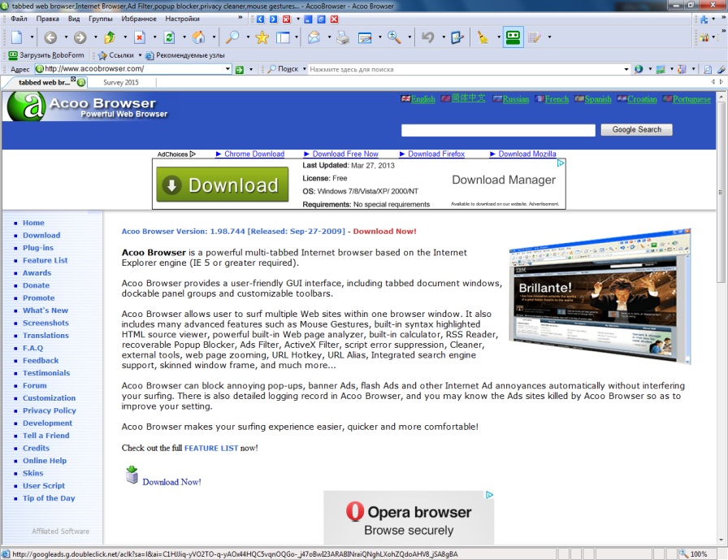Open the dropdown arrow beside the Go button
This screenshot has height=560, width=728.
click(251, 70)
